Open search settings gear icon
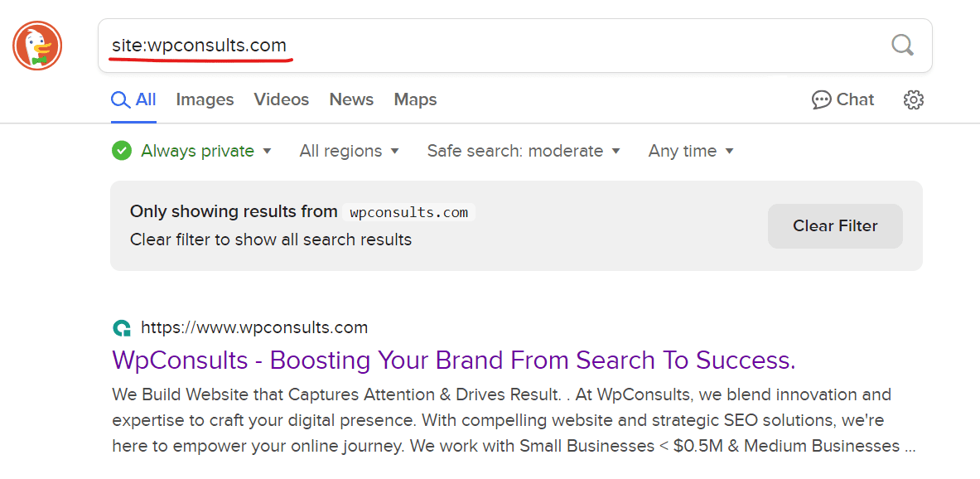Screen dimensions: 980x479 [x=913, y=100]
